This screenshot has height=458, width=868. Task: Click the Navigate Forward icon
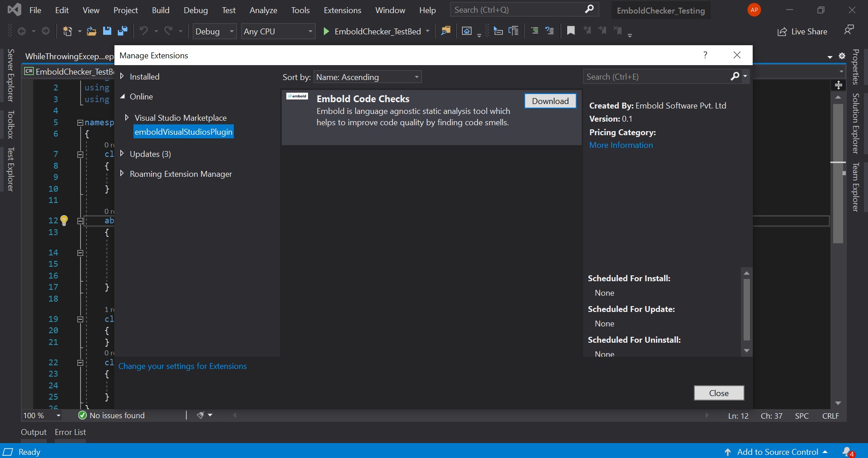point(45,31)
